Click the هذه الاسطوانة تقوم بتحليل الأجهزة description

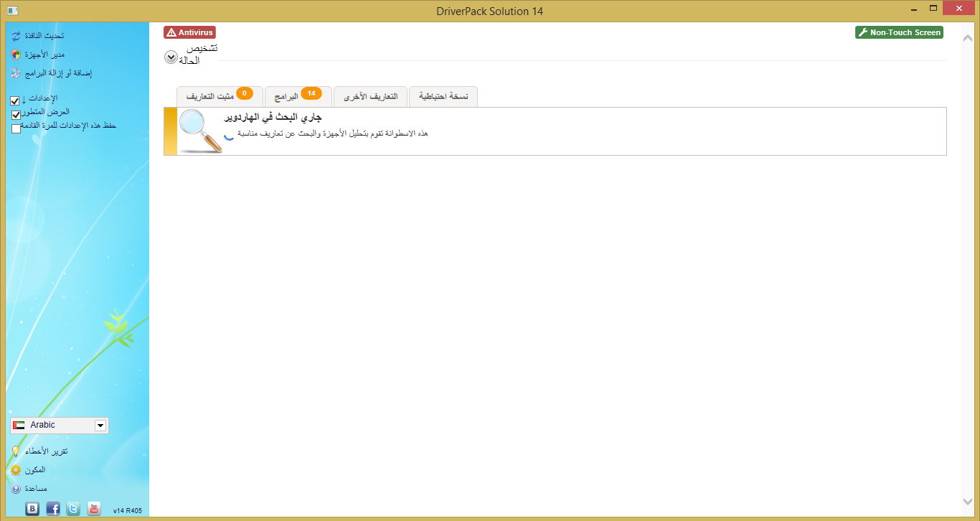point(332,133)
